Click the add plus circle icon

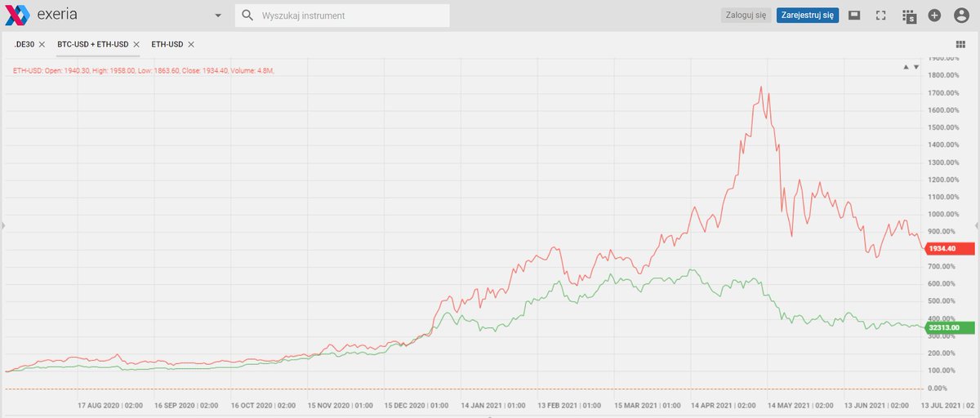pyautogui.click(x=935, y=15)
